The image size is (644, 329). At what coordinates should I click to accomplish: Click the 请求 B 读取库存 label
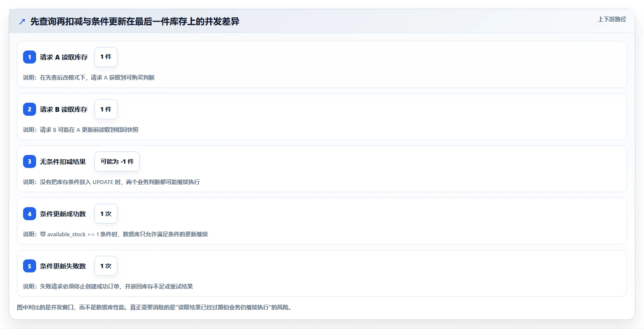(x=64, y=109)
